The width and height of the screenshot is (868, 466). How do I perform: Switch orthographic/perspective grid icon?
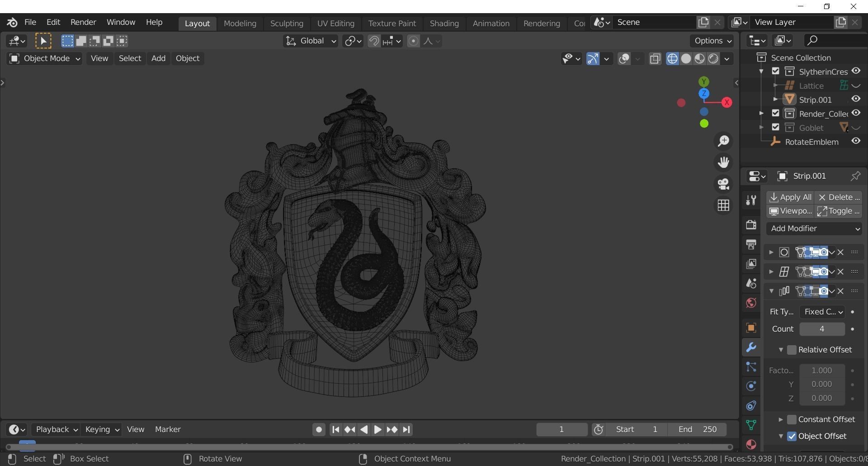pos(723,205)
